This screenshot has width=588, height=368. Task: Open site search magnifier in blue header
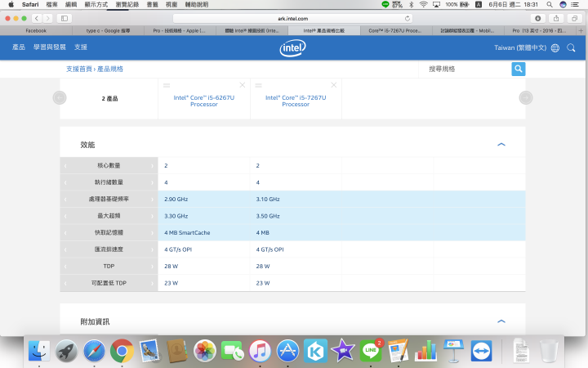571,47
